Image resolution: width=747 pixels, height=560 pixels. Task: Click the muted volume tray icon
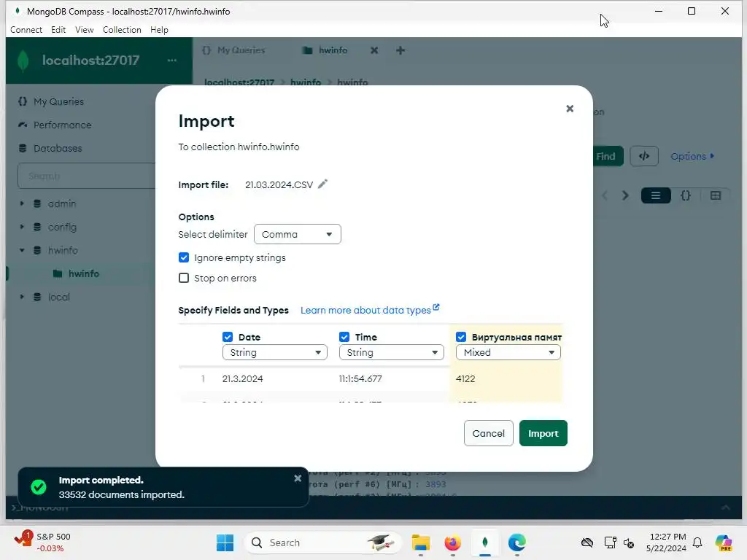(x=629, y=542)
